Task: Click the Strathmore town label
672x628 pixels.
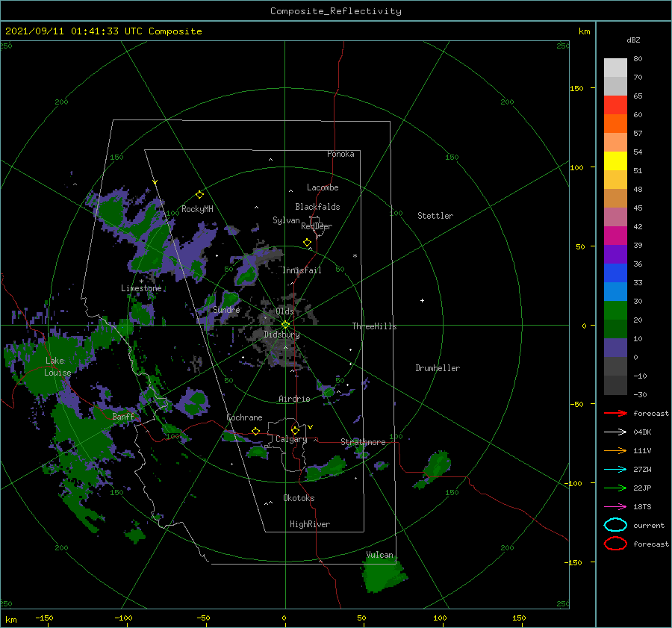Action: pos(364,442)
